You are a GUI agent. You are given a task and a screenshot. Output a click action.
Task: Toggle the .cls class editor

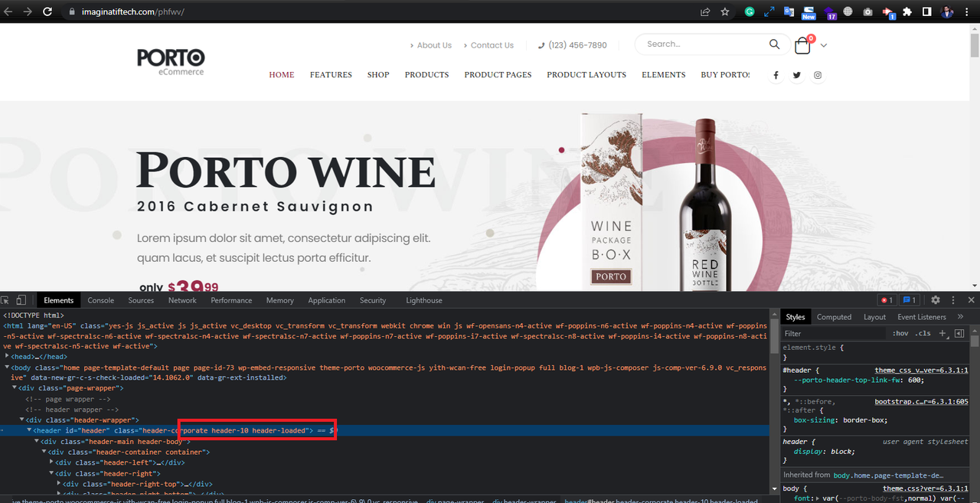click(923, 333)
